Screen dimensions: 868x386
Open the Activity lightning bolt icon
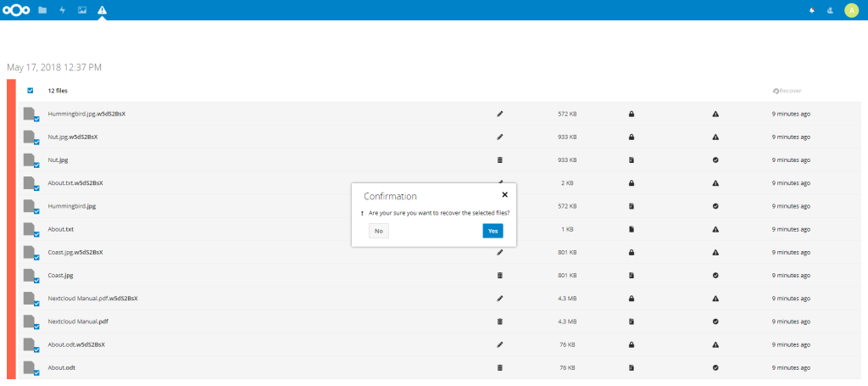[62, 10]
